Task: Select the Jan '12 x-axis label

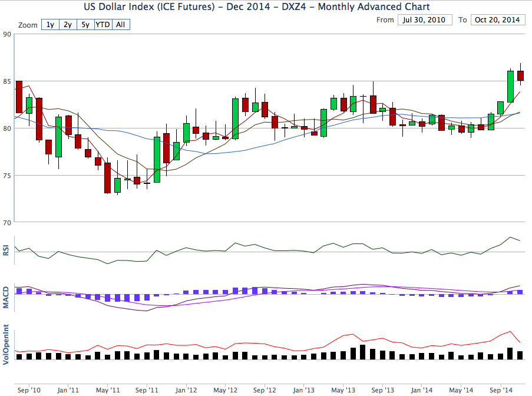Action: tap(186, 390)
